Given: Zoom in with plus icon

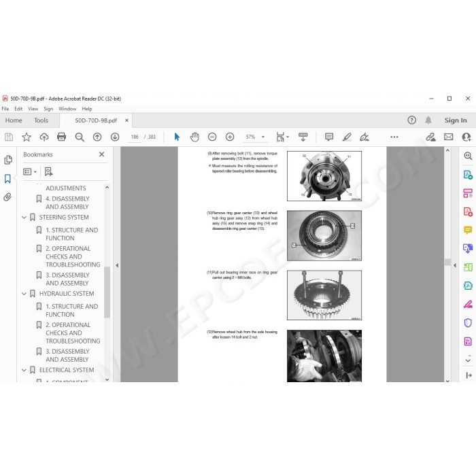Looking at the screenshot, I should pyautogui.click(x=230, y=137).
